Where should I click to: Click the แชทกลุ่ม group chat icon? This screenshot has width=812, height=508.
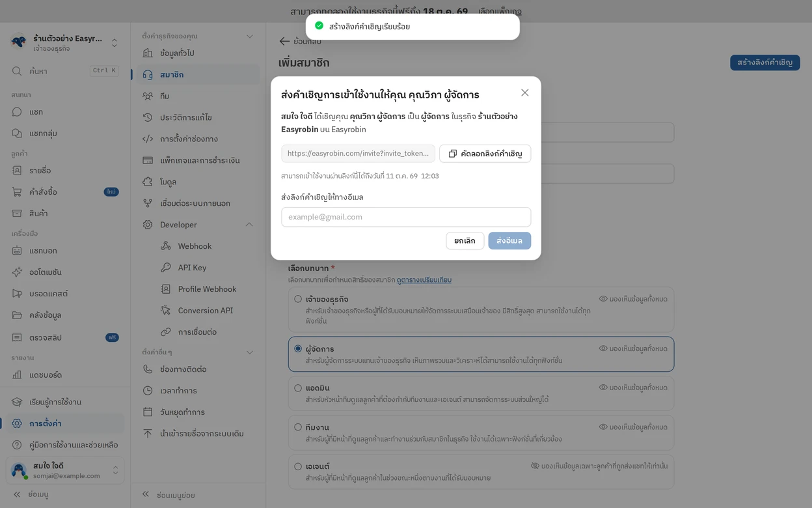pos(17,134)
